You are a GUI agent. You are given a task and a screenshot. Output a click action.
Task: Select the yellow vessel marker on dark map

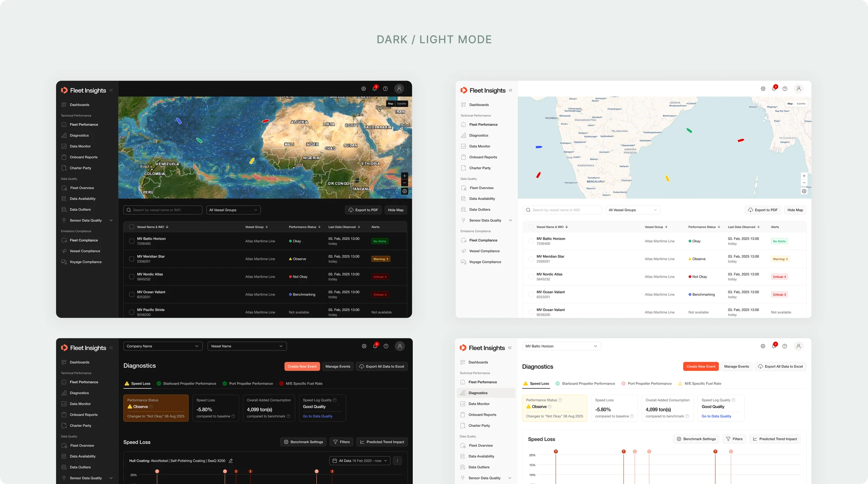[252, 161]
